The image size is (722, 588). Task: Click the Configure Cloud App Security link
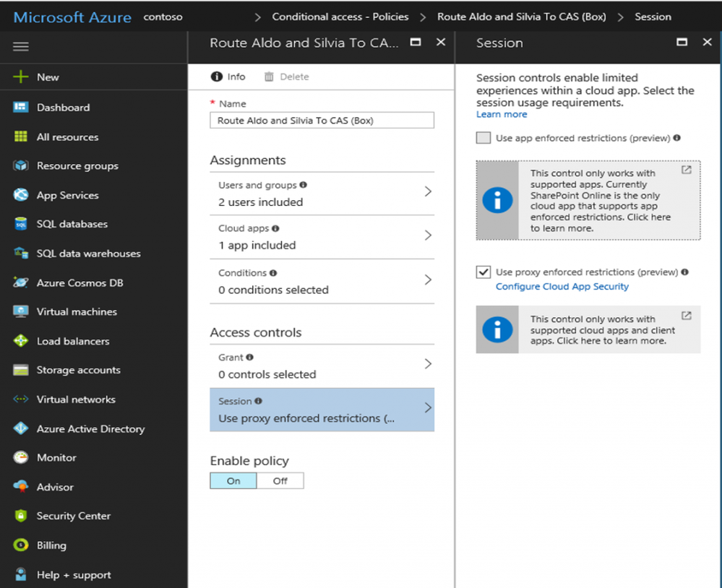562,287
